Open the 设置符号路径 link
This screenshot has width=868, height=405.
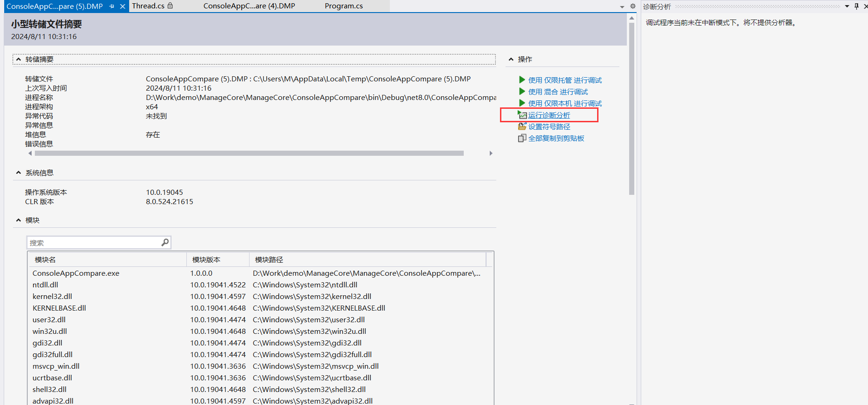click(549, 126)
